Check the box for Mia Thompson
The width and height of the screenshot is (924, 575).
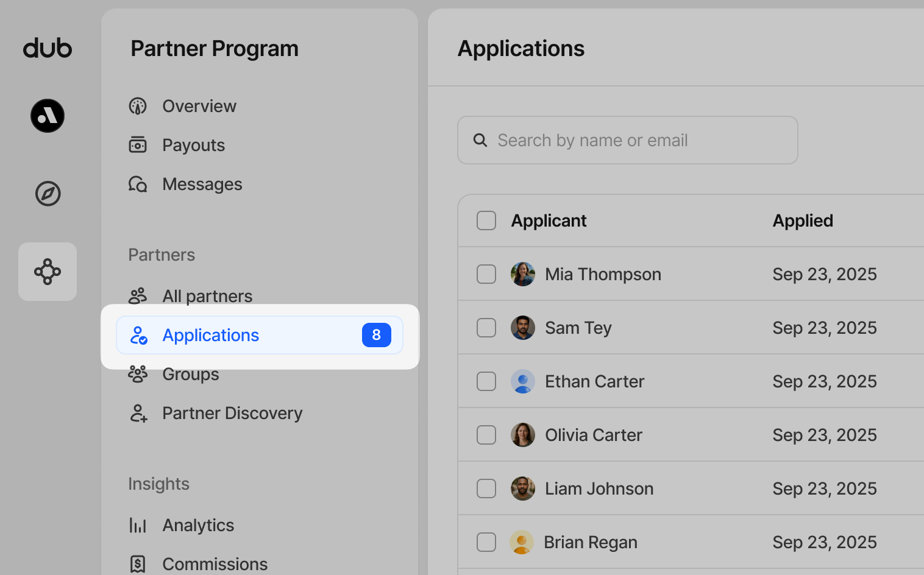[486, 274]
